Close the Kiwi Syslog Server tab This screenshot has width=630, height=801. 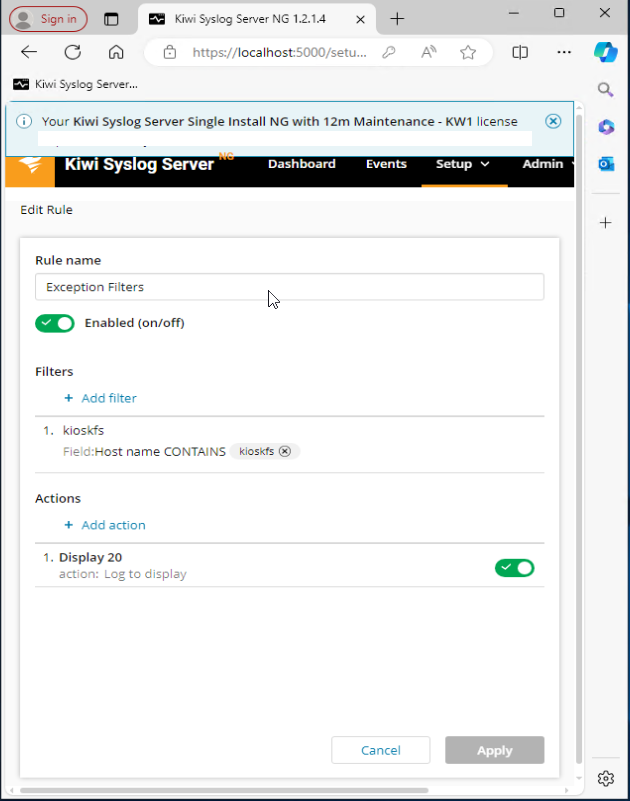point(360,19)
